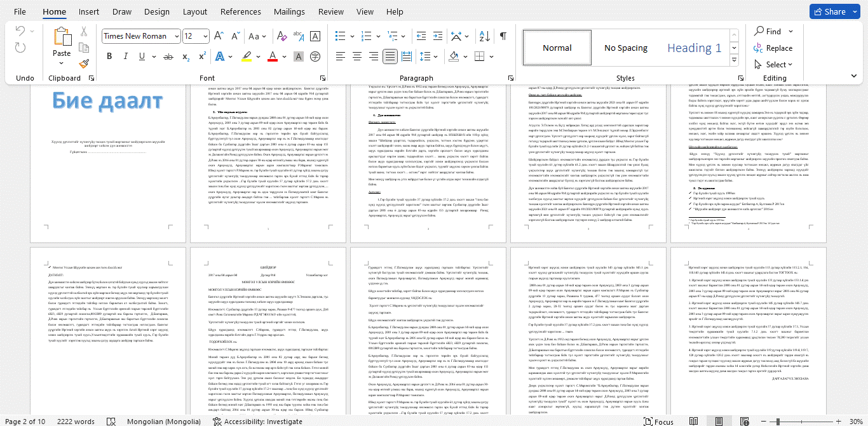Apply subscript formatting
868x426 pixels.
186,57
